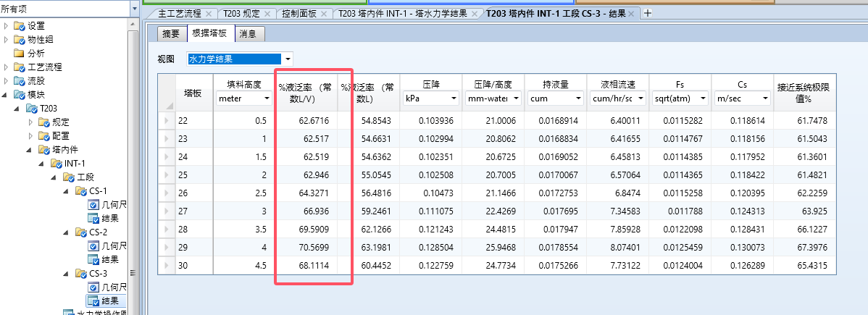Click the T203 block folder icon
The height and width of the screenshot is (315, 868).
pos(32,109)
